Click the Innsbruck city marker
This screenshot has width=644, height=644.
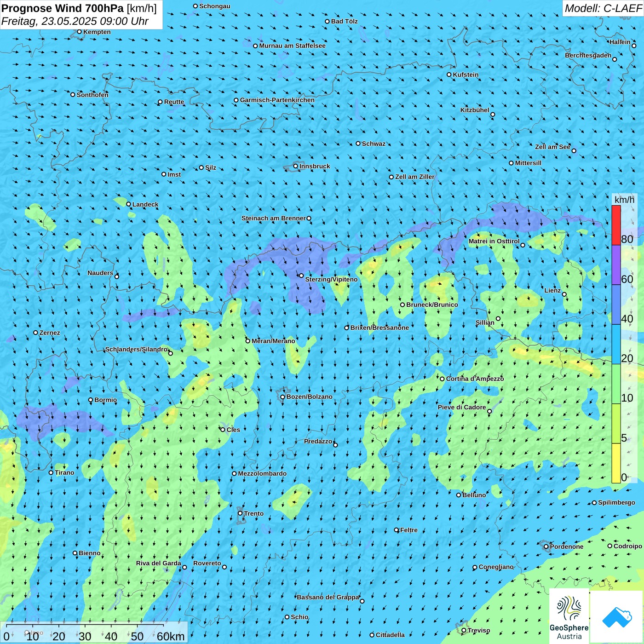pos(296,166)
